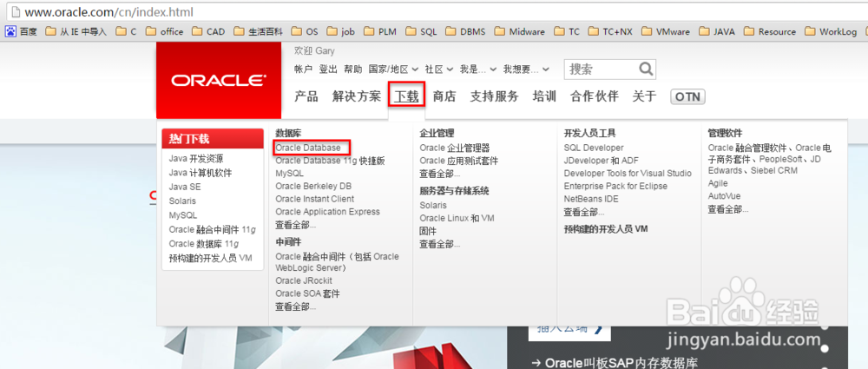Open Enterprise Pack for Eclipse link
868x369 pixels.
(615, 186)
